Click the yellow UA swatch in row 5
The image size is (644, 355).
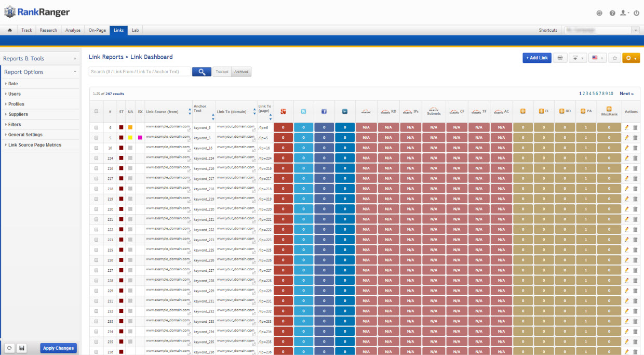pyautogui.click(x=130, y=138)
